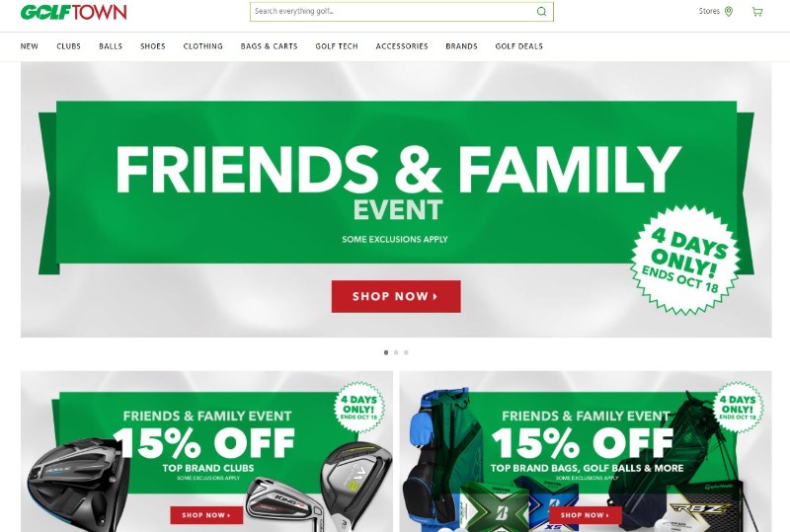
Task: Click Shop Now on bags and balls banner
Action: pos(586,515)
